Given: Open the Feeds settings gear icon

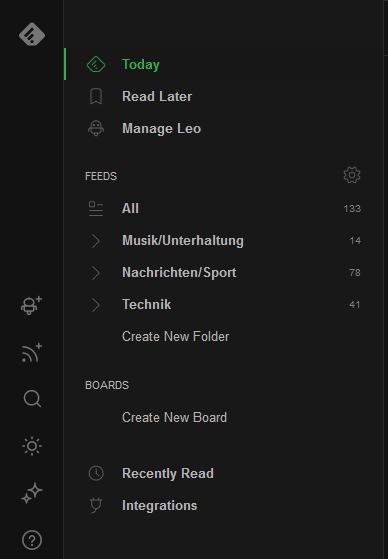Looking at the screenshot, I should point(352,175).
